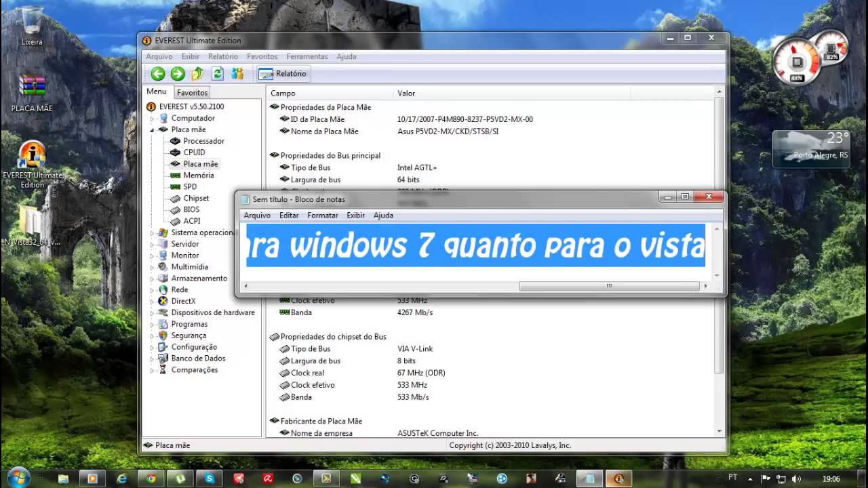Open the Relatório menu in EVEREST menu bar

pyautogui.click(x=223, y=56)
